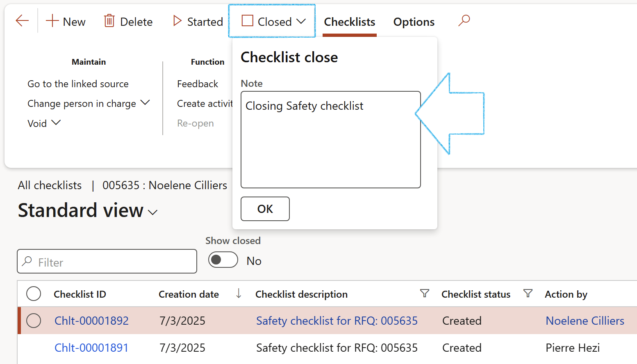
Task: Open the Checklists tab
Action: pos(350,22)
